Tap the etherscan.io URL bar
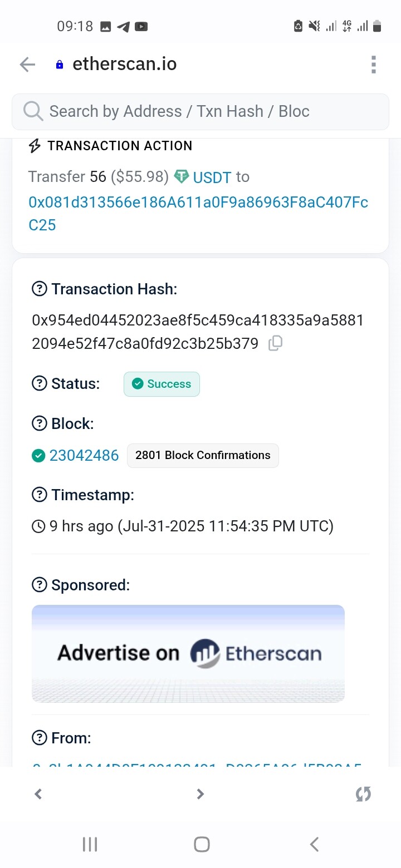Screen dimensions: 401x868 pyautogui.click(x=125, y=65)
